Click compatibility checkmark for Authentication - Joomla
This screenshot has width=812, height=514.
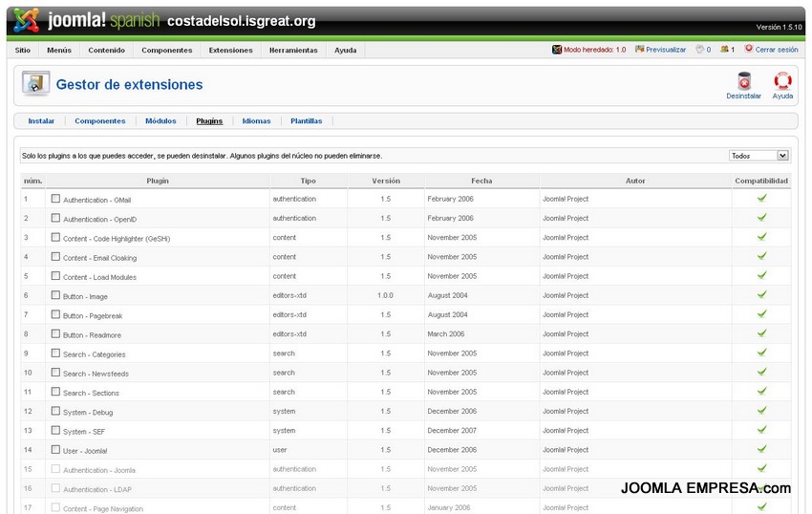(x=761, y=468)
